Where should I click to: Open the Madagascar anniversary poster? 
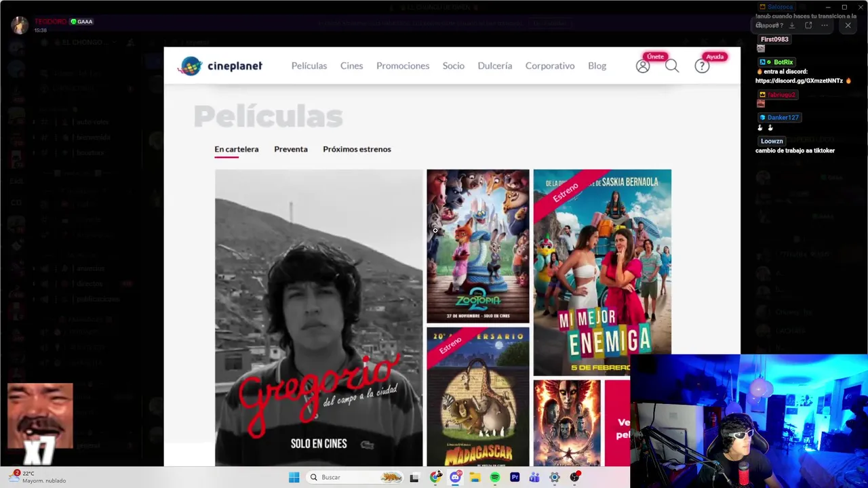(x=478, y=397)
